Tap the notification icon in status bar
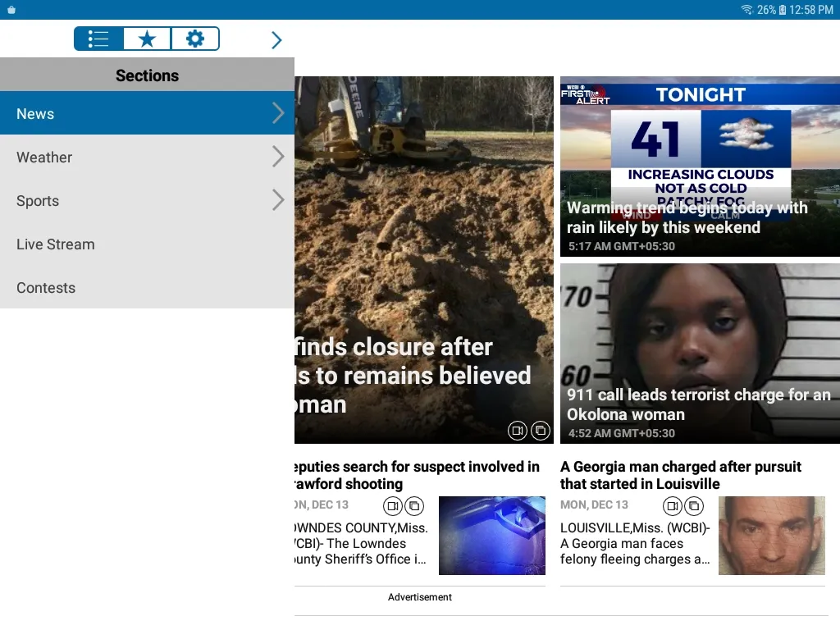The height and width of the screenshot is (630, 840). [x=11, y=10]
